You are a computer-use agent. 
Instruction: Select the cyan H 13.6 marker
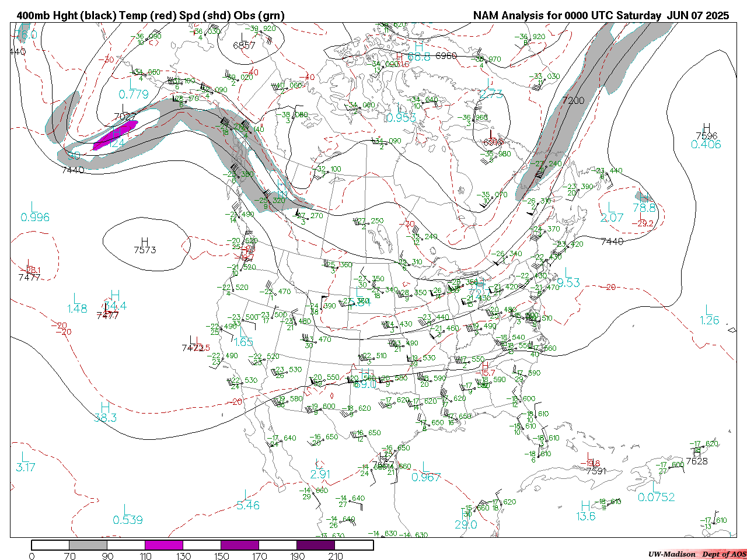pos(585,511)
